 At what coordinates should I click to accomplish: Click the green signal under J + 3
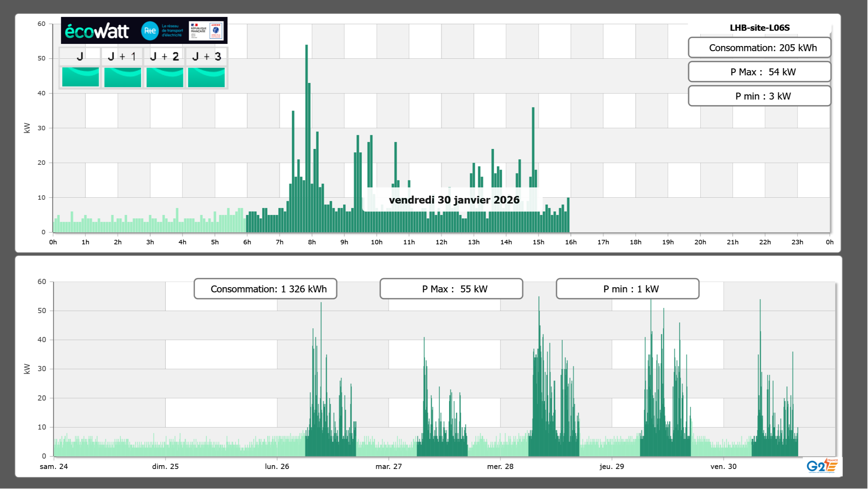click(x=206, y=77)
